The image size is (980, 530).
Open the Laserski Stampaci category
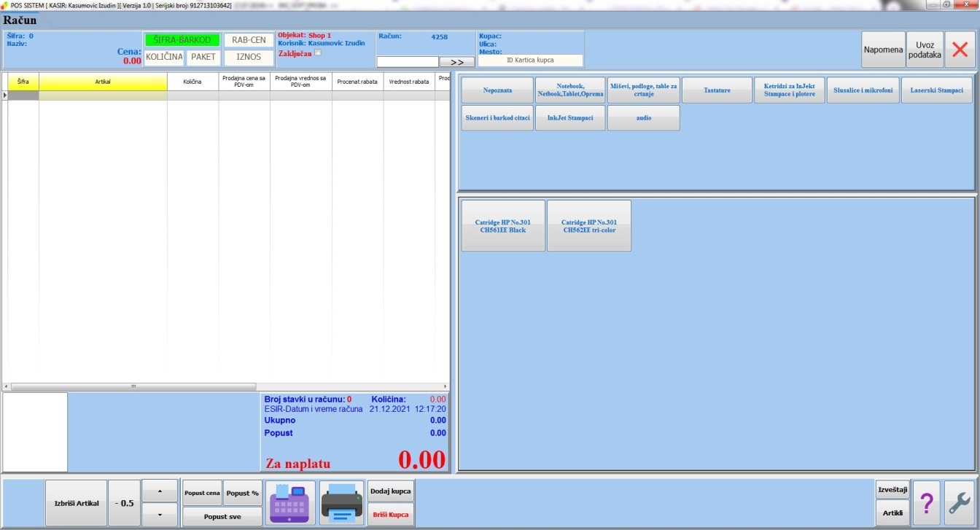[x=936, y=90]
